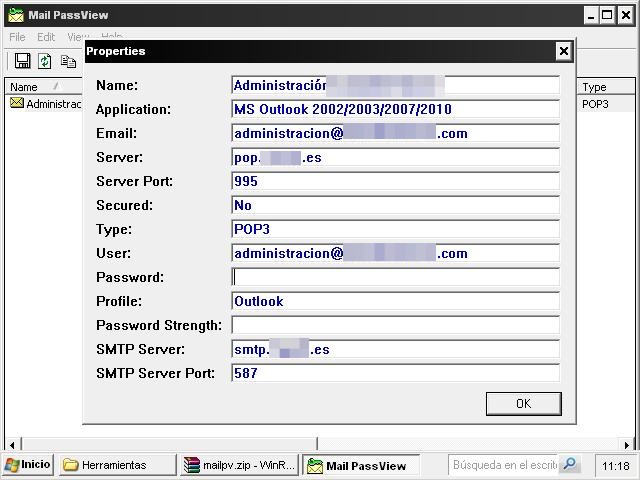Click the Copy toolbar icon

point(68,61)
